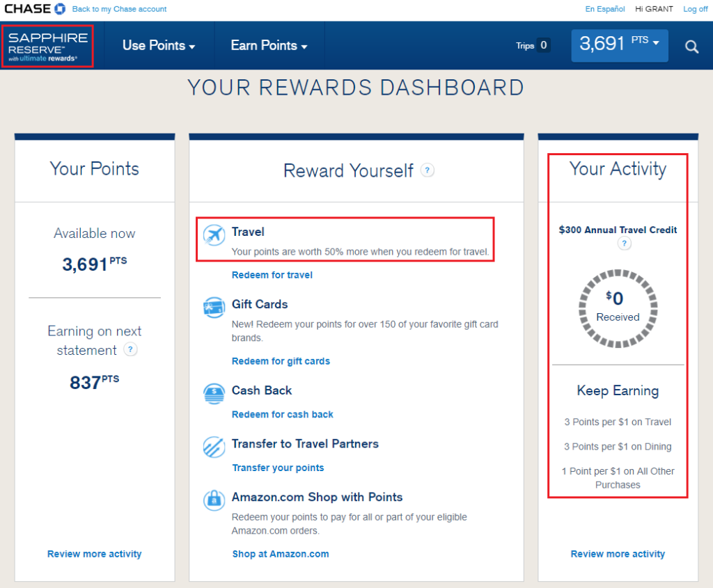Click the Transfer to Travel Partners icon

click(214, 447)
